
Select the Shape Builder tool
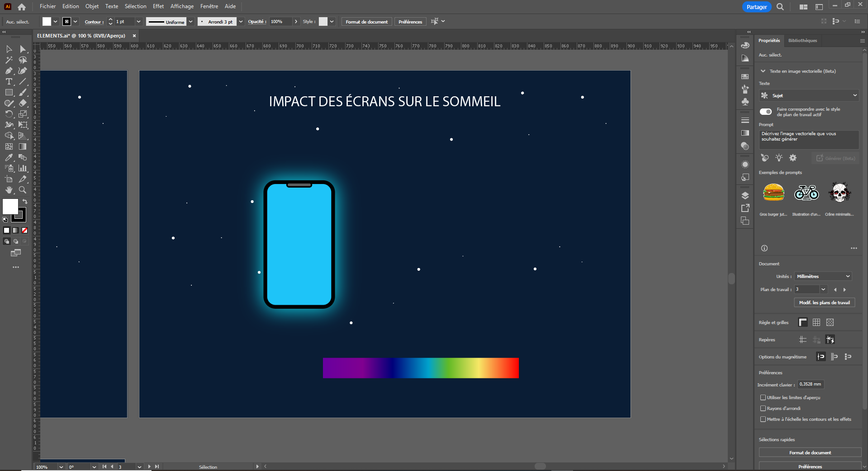[x=9, y=136]
